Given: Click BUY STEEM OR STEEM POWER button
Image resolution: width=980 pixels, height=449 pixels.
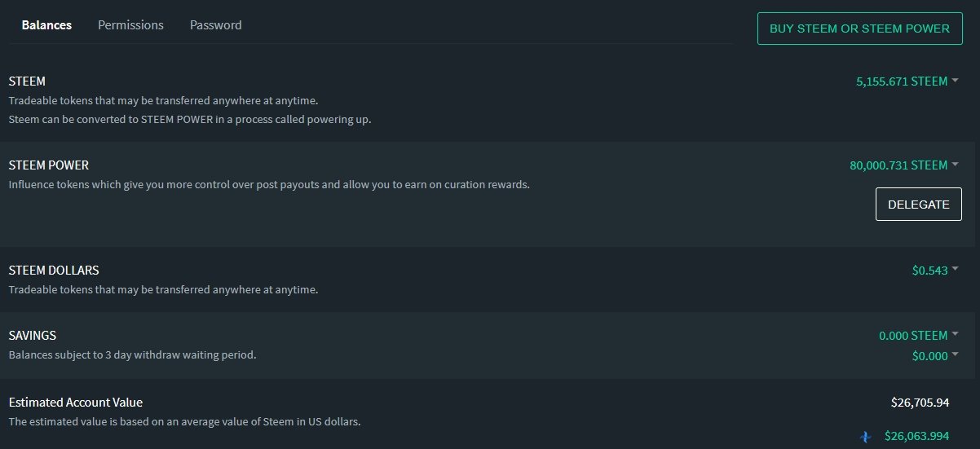Looking at the screenshot, I should coord(860,29).
